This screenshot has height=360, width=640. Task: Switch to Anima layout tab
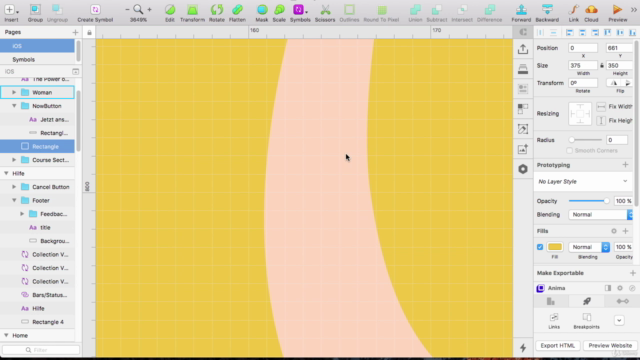(551, 301)
